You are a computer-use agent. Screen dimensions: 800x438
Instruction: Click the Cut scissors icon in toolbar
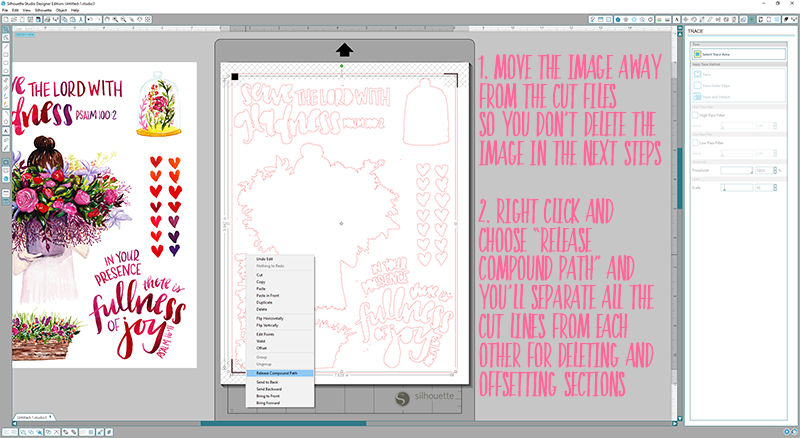(81, 19)
